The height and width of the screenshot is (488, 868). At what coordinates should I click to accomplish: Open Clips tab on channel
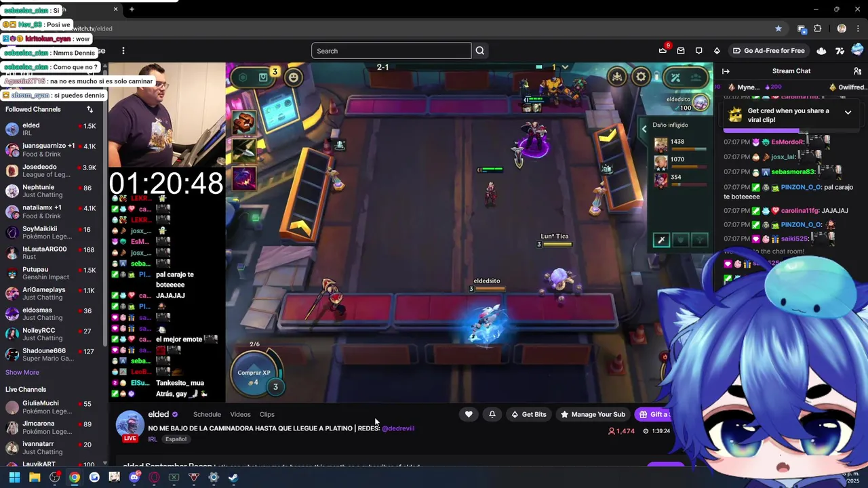click(x=267, y=414)
